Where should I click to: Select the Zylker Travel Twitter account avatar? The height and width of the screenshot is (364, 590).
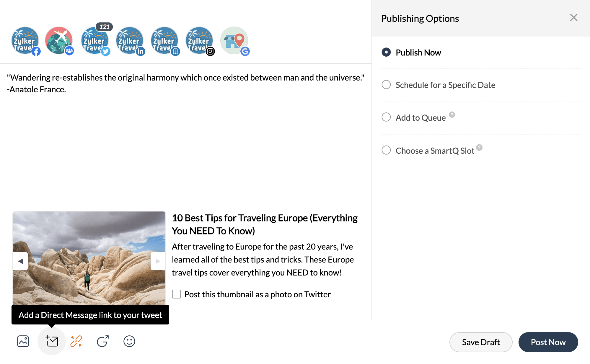click(x=95, y=40)
